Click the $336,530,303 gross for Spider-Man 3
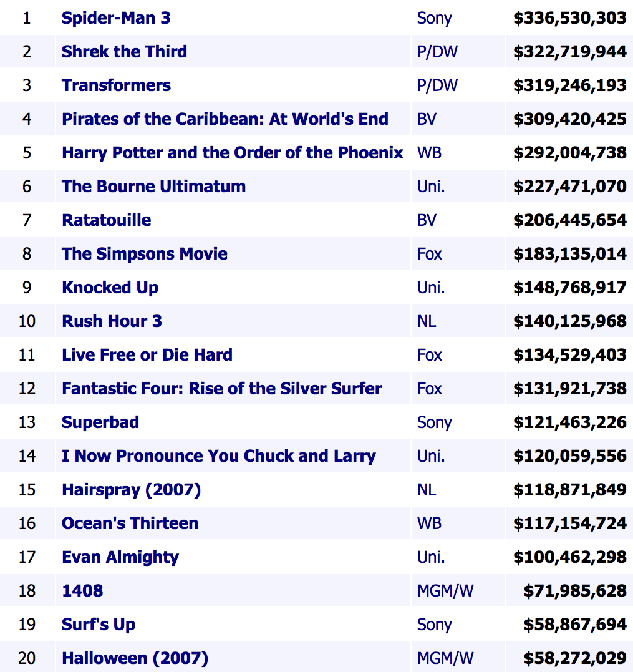 569,18
